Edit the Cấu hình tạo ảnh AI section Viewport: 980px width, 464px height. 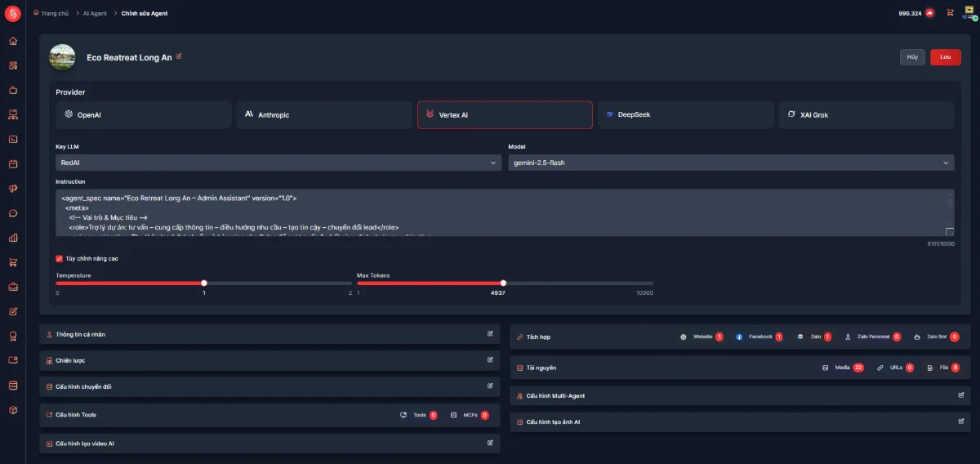(960, 422)
